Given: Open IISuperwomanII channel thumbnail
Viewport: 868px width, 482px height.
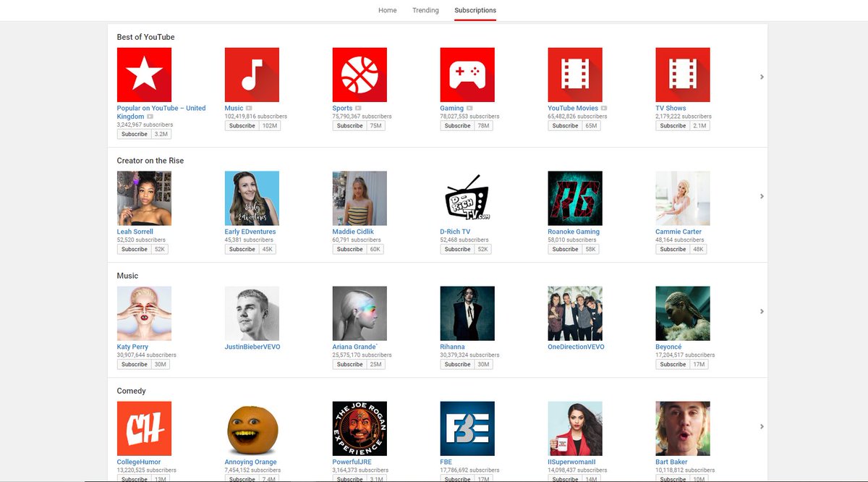Looking at the screenshot, I should coord(575,428).
